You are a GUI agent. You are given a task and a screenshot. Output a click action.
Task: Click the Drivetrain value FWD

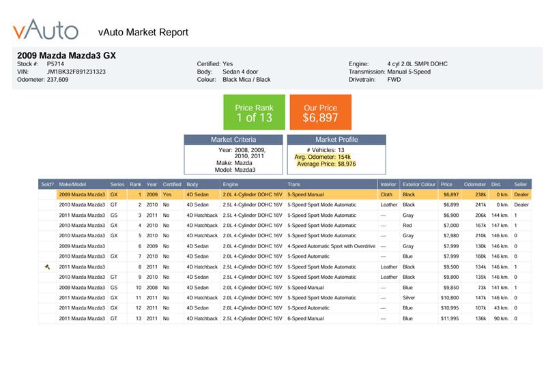pos(394,80)
